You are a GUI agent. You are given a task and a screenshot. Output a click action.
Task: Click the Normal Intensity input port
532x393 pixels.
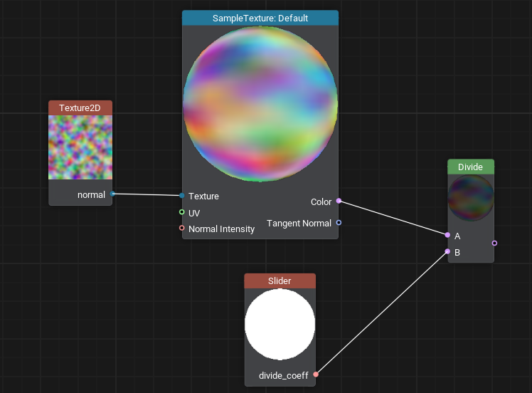point(182,229)
